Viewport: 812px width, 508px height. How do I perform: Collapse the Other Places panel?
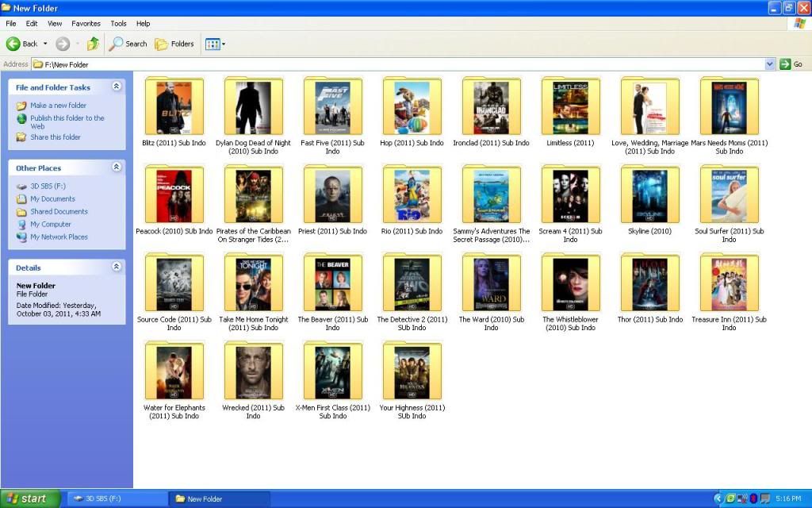click(x=117, y=167)
